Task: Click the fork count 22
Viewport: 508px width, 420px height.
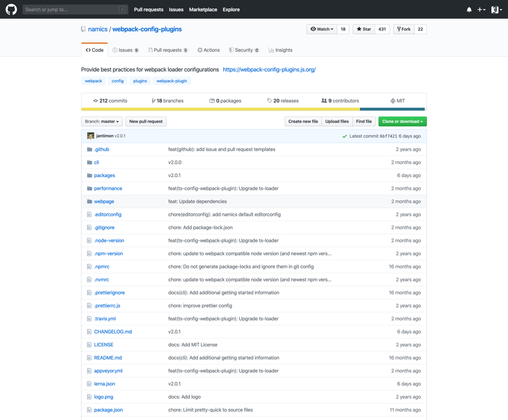Action: click(420, 29)
